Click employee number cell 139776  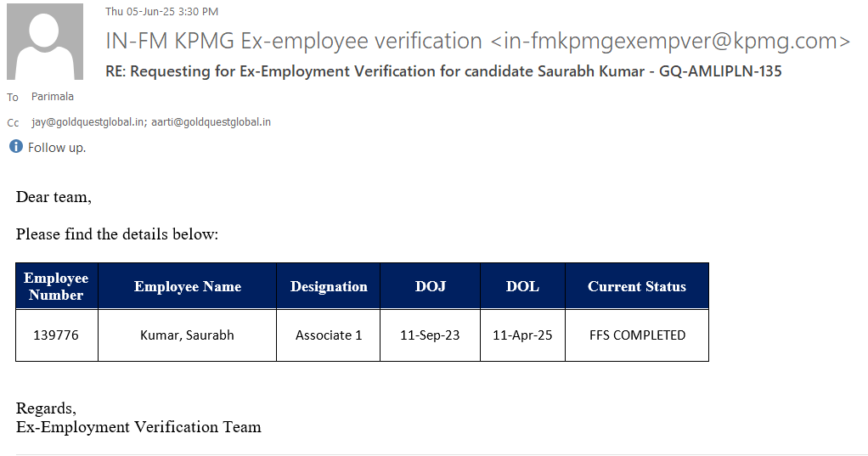[56, 335]
